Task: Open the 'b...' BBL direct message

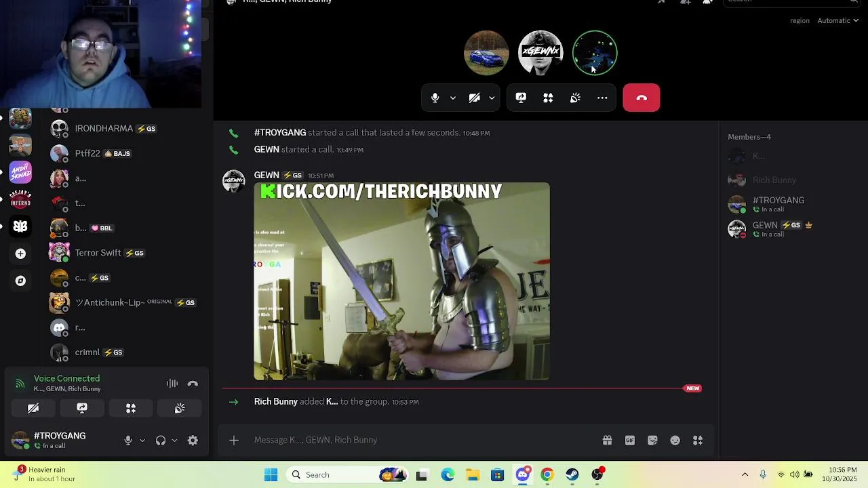Action: tap(126, 228)
